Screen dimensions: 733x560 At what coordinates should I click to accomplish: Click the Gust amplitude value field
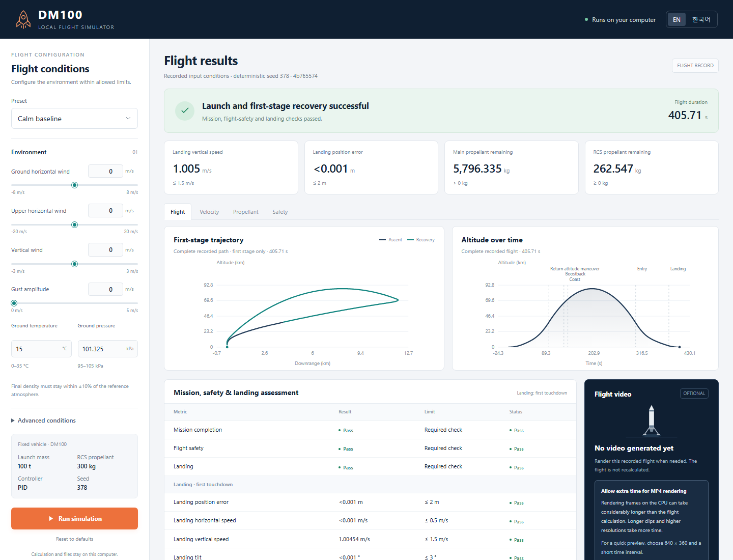(x=105, y=289)
